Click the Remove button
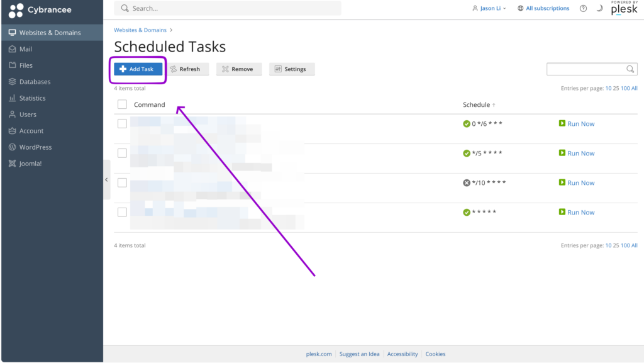The height and width of the screenshot is (363, 644). (x=239, y=69)
